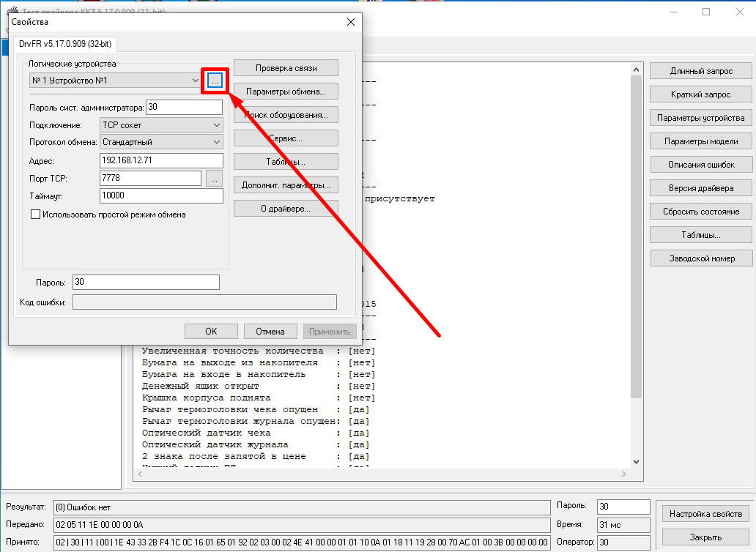Screen dimensions: 756x552
Task: Click the Пароль field in dialog
Action: (146, 283)
